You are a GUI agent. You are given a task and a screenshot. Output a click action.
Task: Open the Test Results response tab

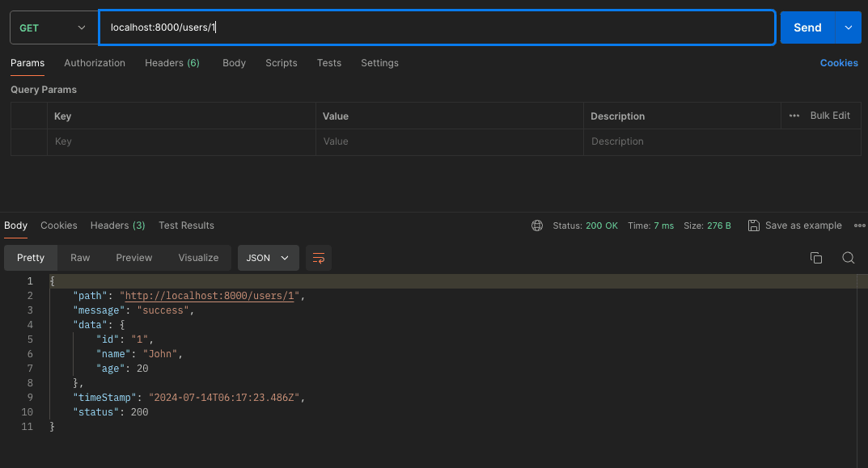186,226
